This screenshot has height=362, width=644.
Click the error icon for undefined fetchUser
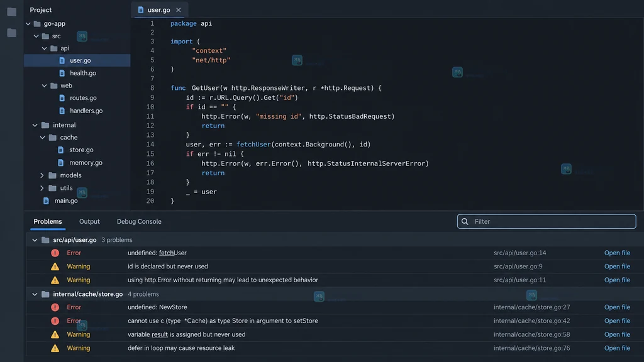[x=55, y=253]
